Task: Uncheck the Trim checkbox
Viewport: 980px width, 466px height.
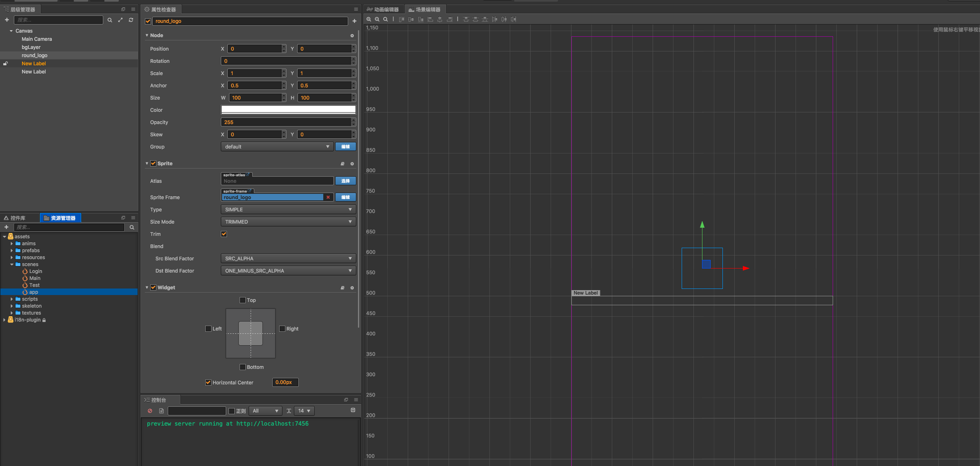Action: point(224,234)
